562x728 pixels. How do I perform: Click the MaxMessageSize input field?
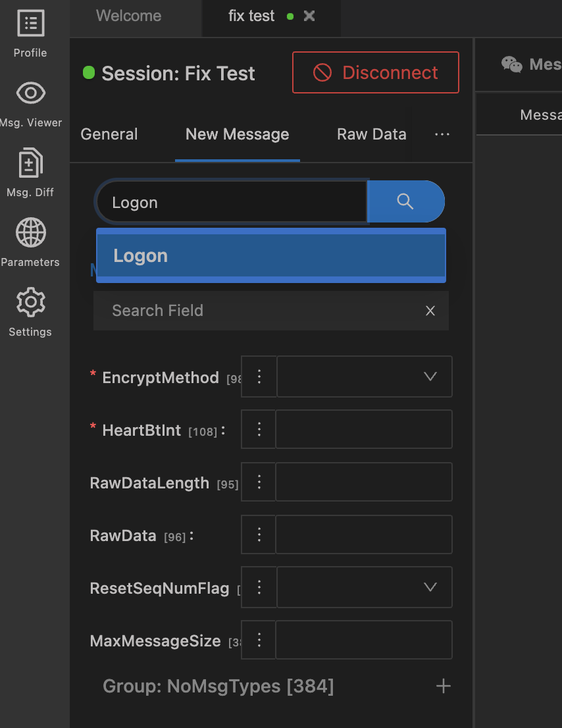click(x=363, y=640)
